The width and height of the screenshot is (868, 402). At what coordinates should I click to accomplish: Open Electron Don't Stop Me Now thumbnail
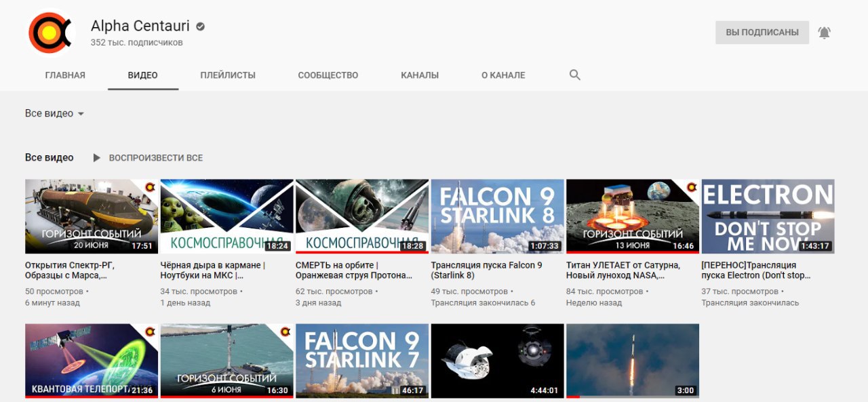[x=768, y=216]
